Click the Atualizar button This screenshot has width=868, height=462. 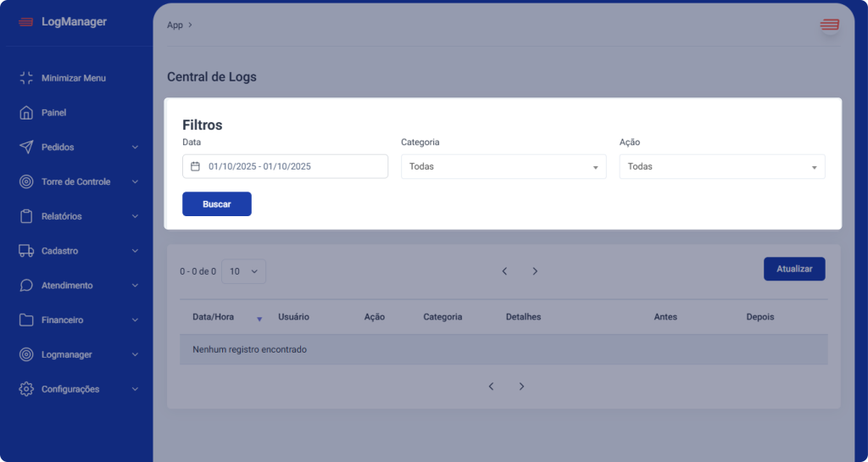(x=794, y=269)
